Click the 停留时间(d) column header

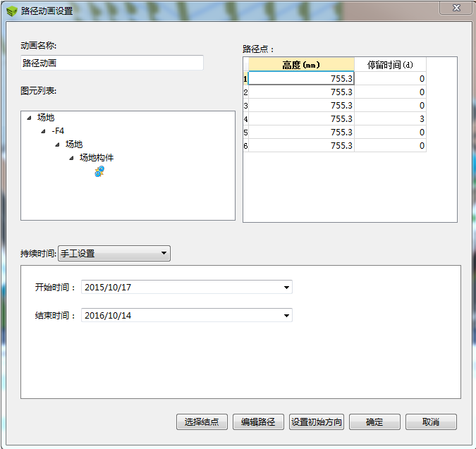pyautogui.click(x=390, y=65)
